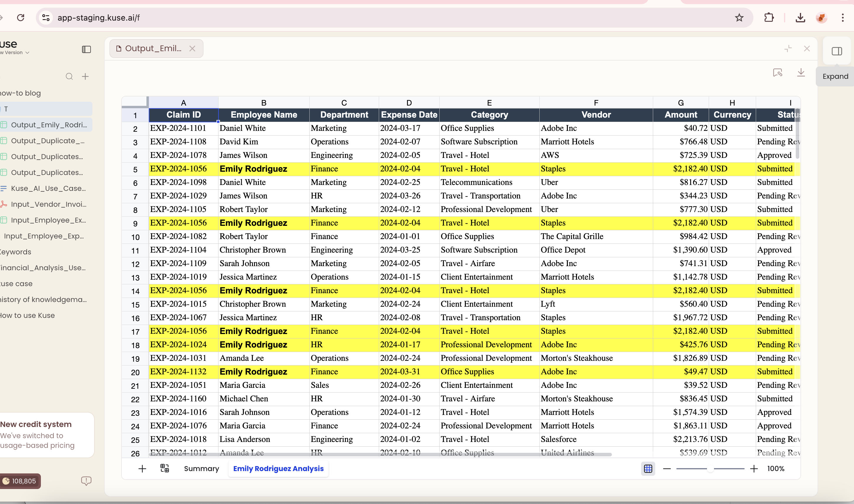Click the search icon in sidebar

point(69,76)
